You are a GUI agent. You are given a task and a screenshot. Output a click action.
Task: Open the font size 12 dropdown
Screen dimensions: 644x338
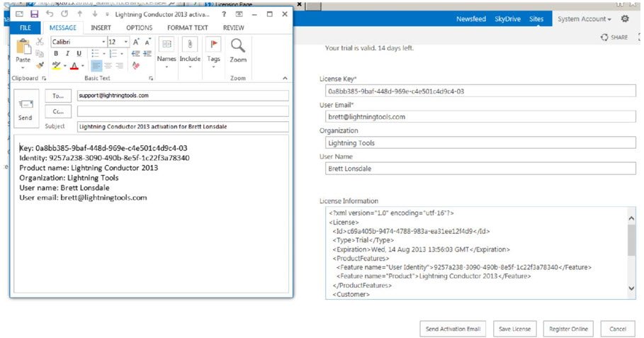pos(125,42)
